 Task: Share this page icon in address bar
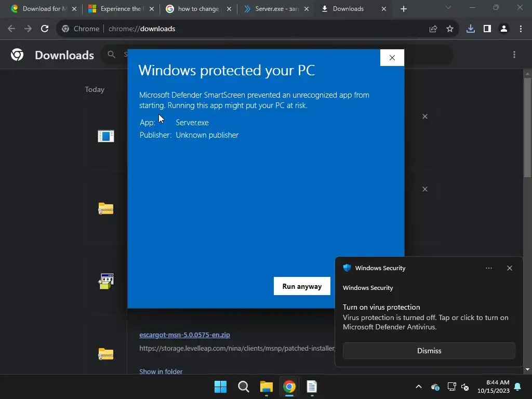click(433, 29)
